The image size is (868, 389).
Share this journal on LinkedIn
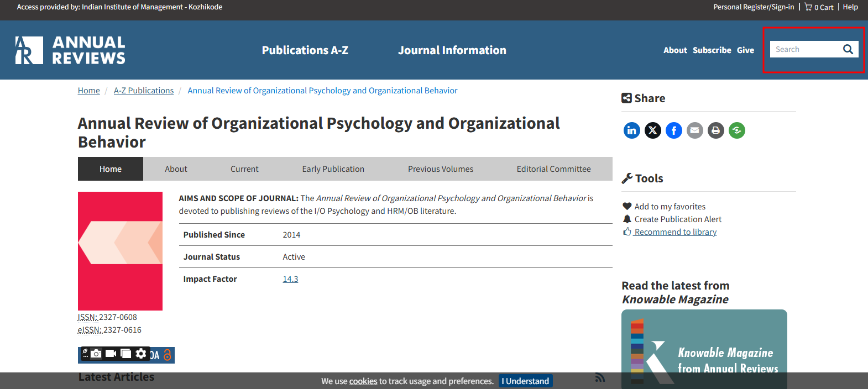631,130
